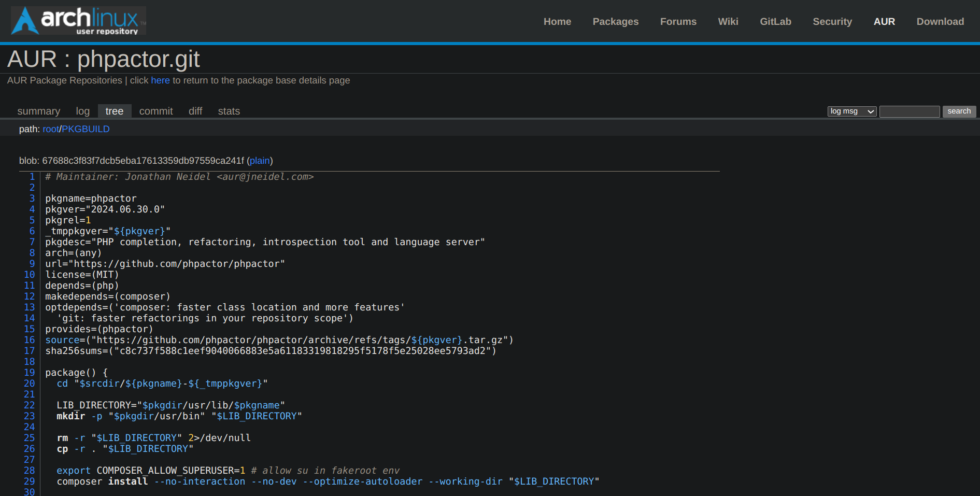Click the sha256sums line

[271, 351]
